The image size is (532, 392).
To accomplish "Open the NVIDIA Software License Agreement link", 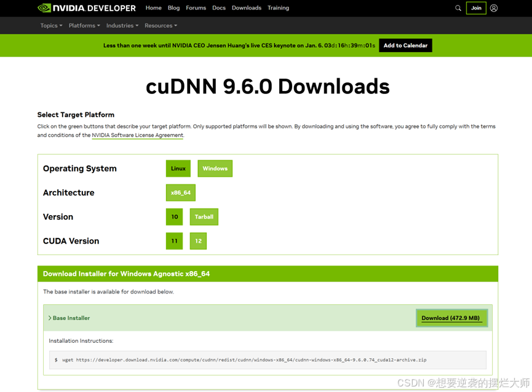I will (137, 135).
